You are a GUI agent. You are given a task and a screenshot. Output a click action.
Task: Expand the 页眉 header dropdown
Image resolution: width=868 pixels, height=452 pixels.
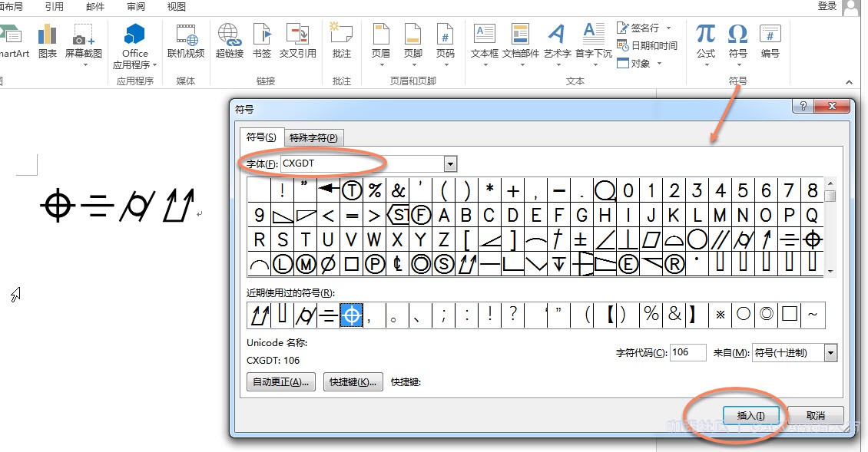click(381, 64)
